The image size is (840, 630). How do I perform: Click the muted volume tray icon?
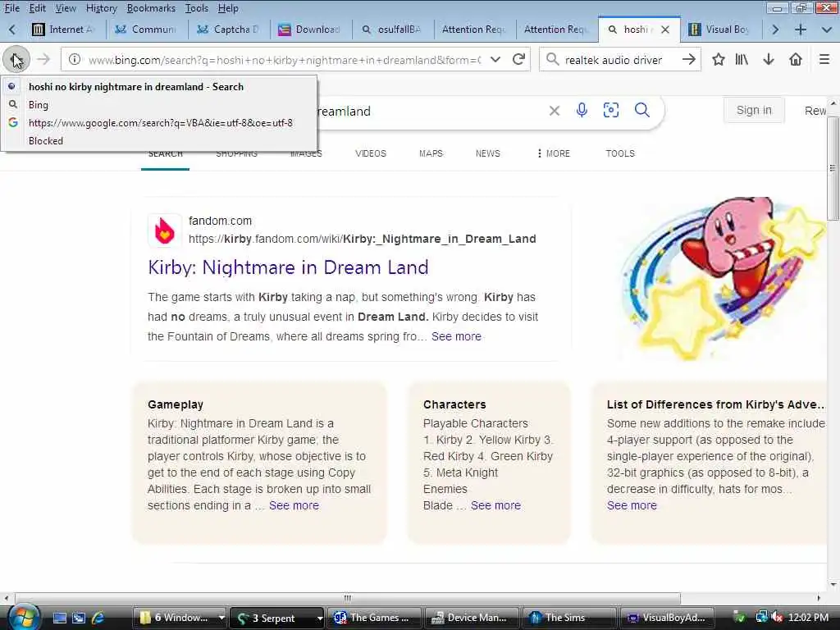pos(776,618)
